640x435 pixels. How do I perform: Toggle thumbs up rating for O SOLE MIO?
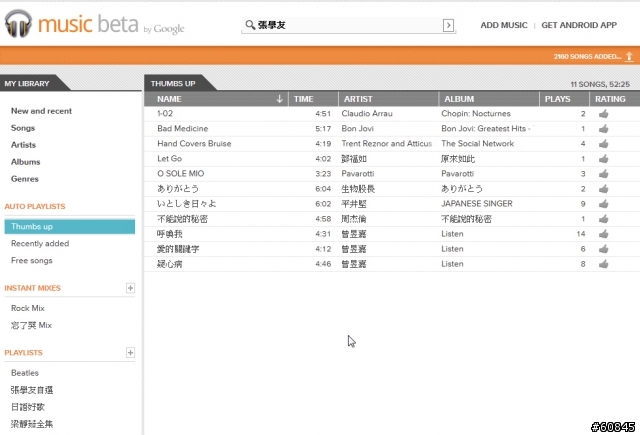click(x=603, y=174)
